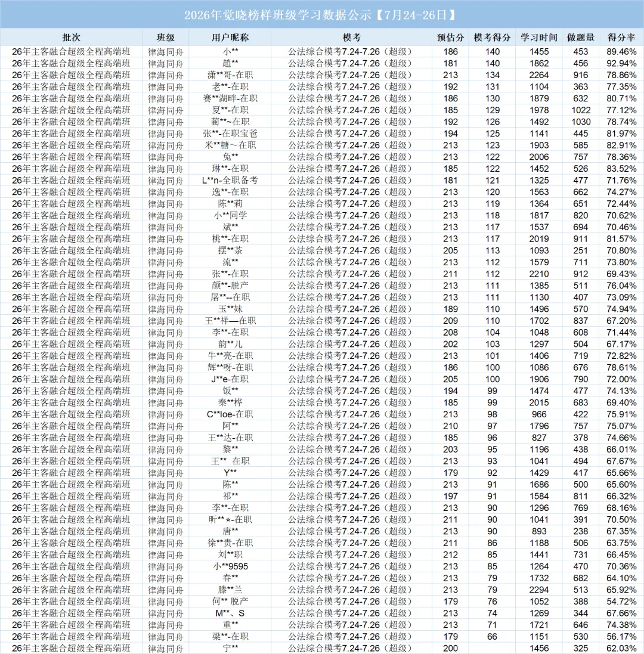The image size is (644, 654).
Task: Click the question count value "1022"
Action: pyautogui.click(x=581, y=110)
